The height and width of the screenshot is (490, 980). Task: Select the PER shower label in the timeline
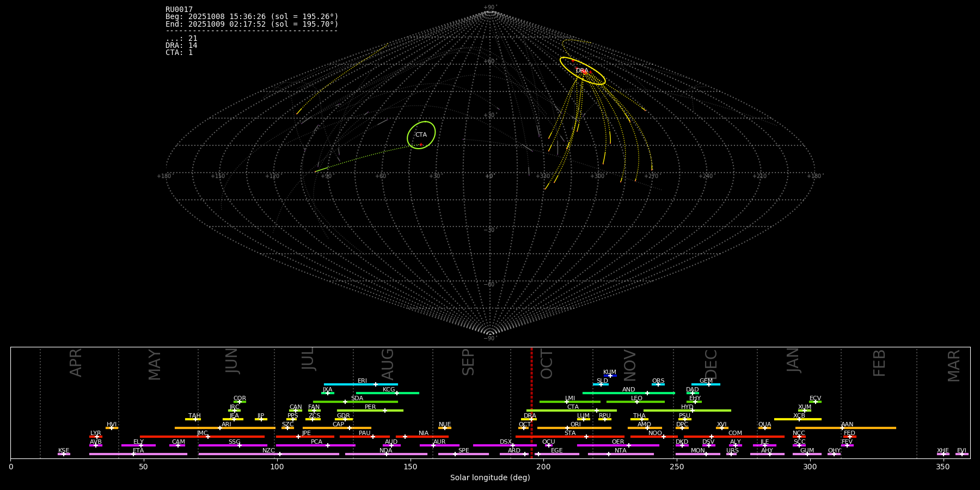click(370, 407)
